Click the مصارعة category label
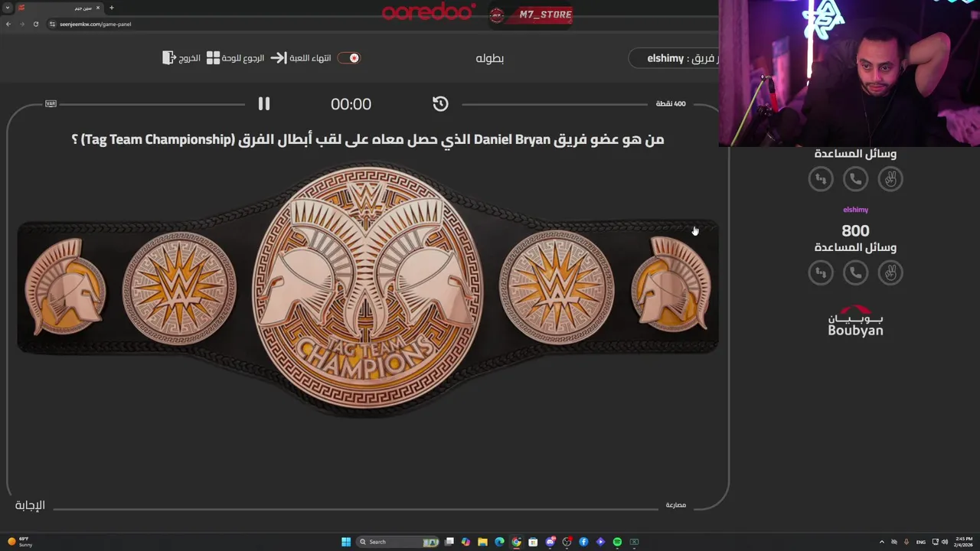 tap(675, 505)
